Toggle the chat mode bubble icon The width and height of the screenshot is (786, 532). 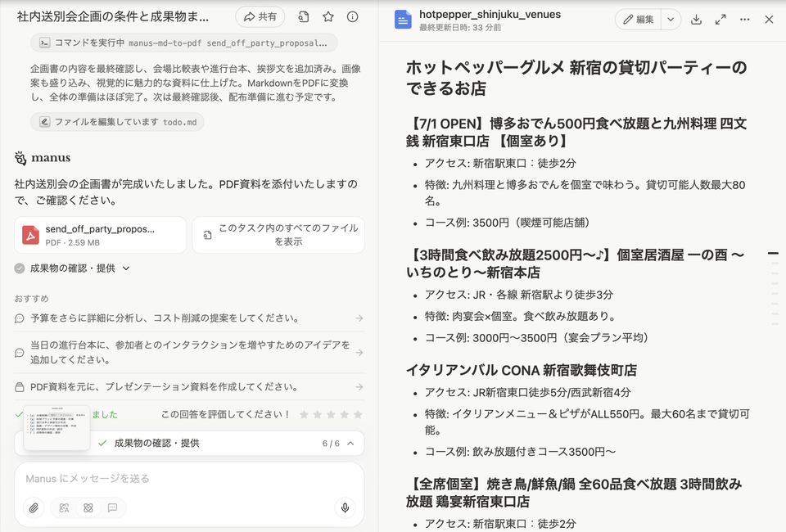click(x=112, y=508)
